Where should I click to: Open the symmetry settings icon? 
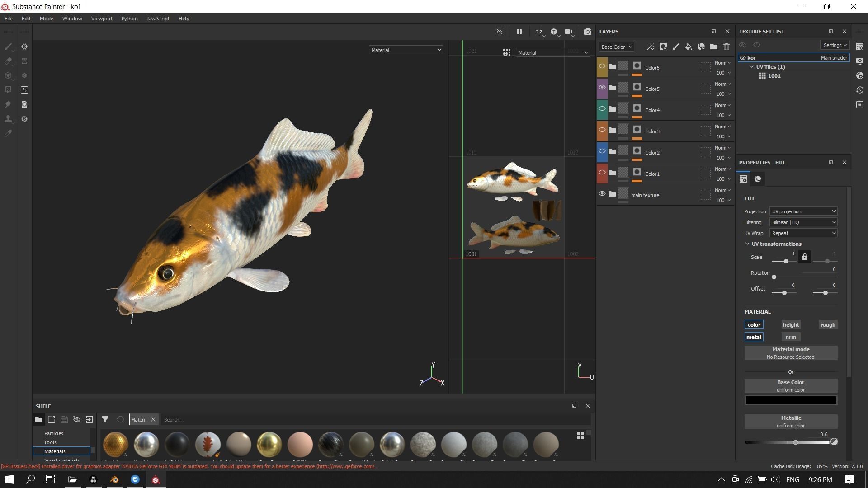[x=539, y=32]
